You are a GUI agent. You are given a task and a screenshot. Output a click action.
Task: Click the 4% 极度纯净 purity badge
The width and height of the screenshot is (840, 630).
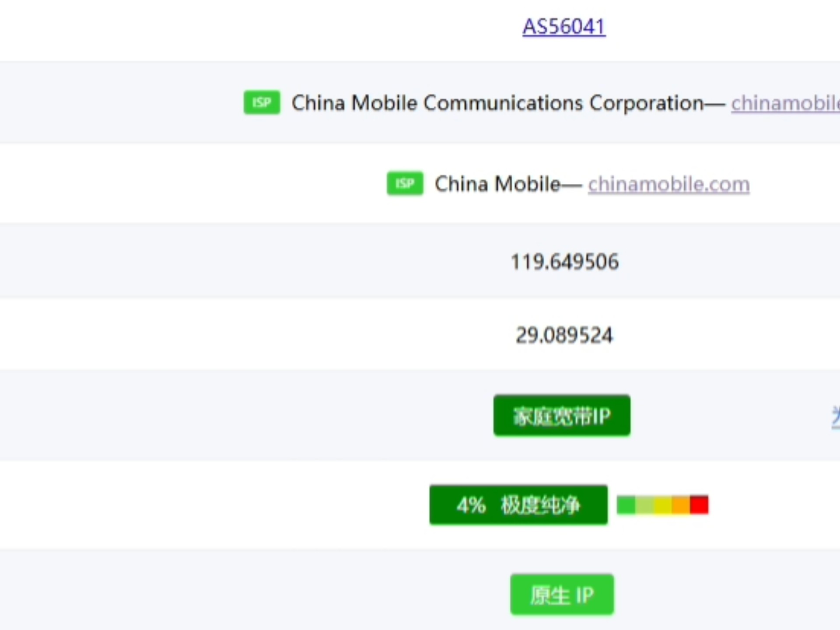(518, 504)
